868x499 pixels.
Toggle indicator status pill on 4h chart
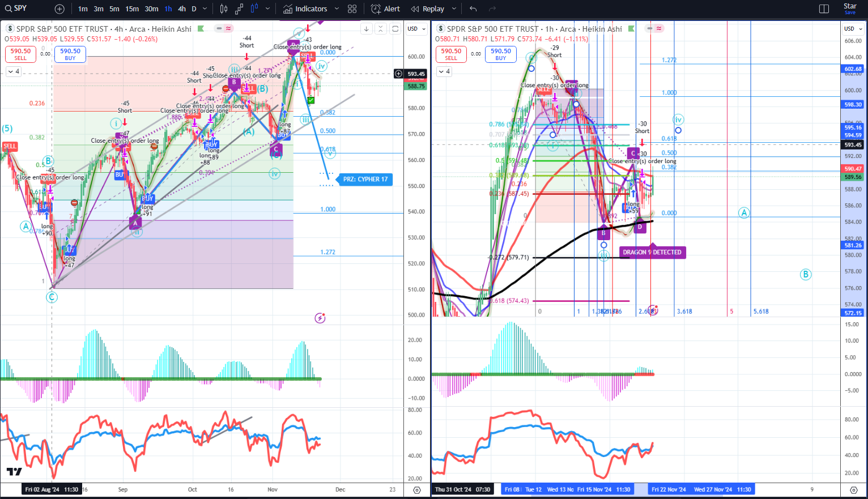coord(224,29)
